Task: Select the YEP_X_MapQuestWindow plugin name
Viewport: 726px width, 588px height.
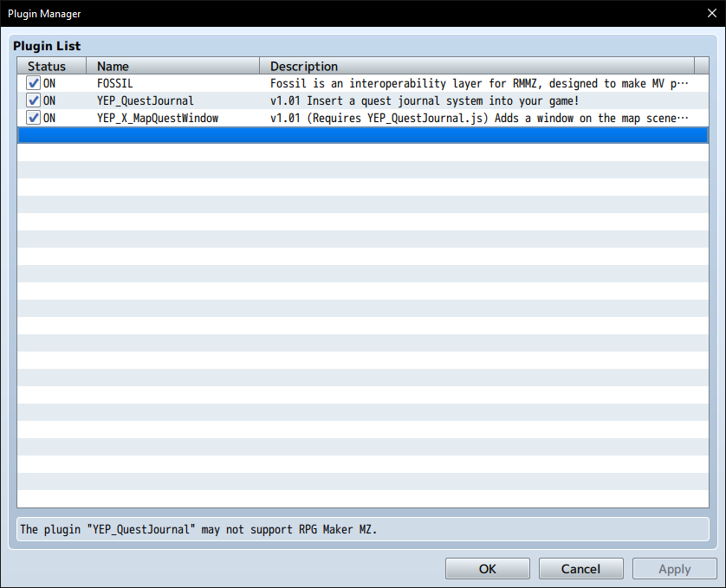Action: pos(158,118)
